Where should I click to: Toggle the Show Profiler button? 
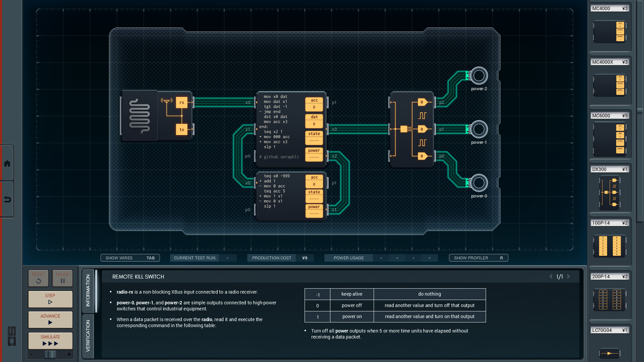coord(478,258)
